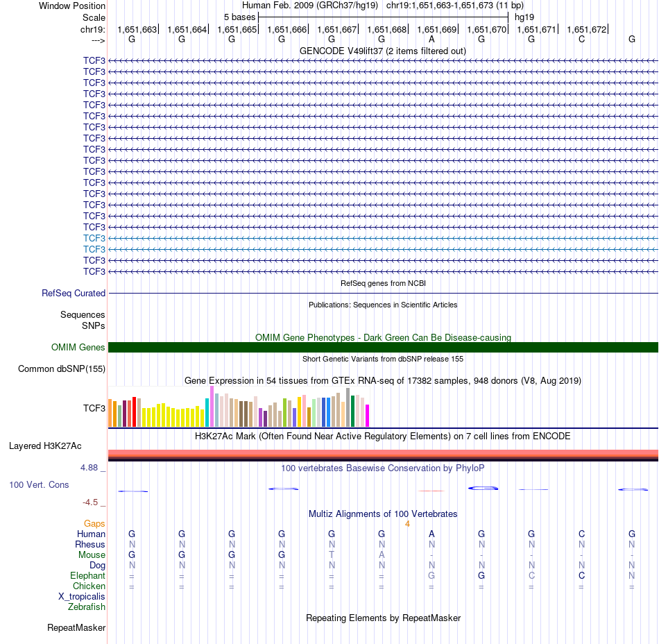Click the Elephant alignment row label
The width and height of the screenshot is (659, 644).
tap(88, 575)
